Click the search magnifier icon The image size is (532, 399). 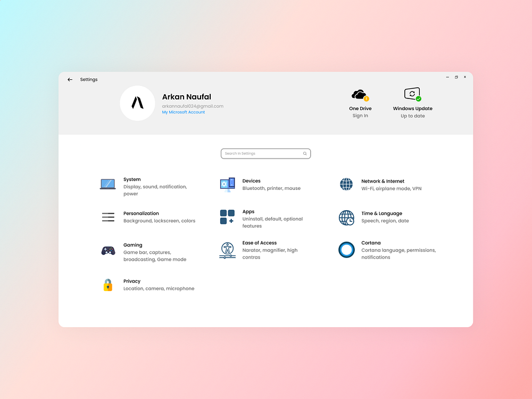point(305,153)
